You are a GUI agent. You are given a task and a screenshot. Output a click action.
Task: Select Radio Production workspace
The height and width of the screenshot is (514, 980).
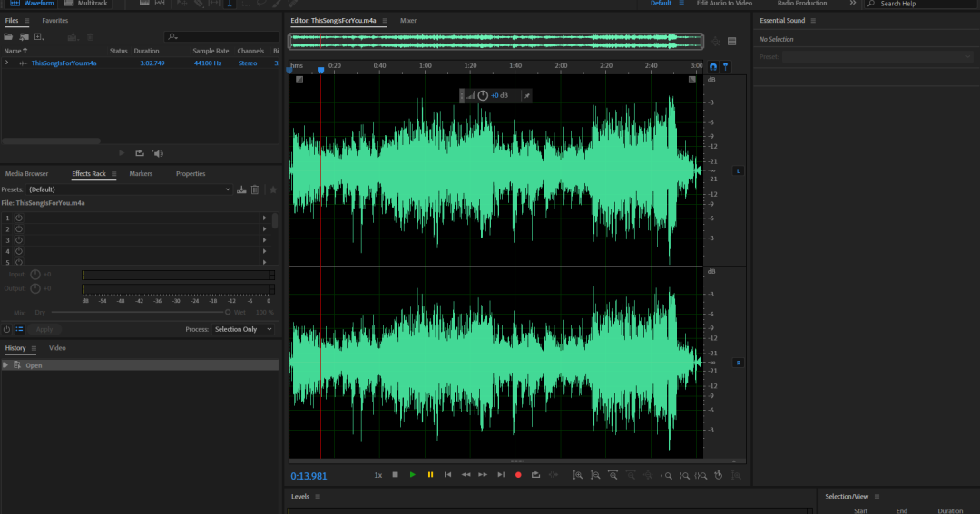pos(802,3)
